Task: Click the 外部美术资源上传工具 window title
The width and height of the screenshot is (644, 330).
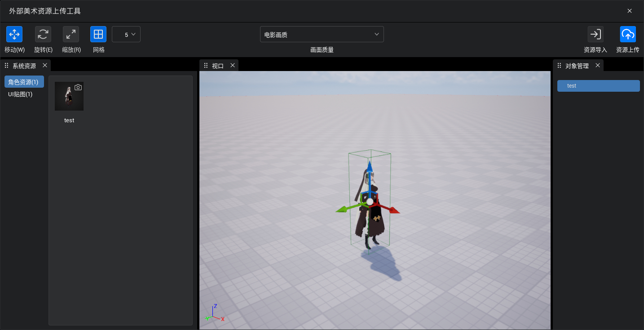Action: click(45, 11)
